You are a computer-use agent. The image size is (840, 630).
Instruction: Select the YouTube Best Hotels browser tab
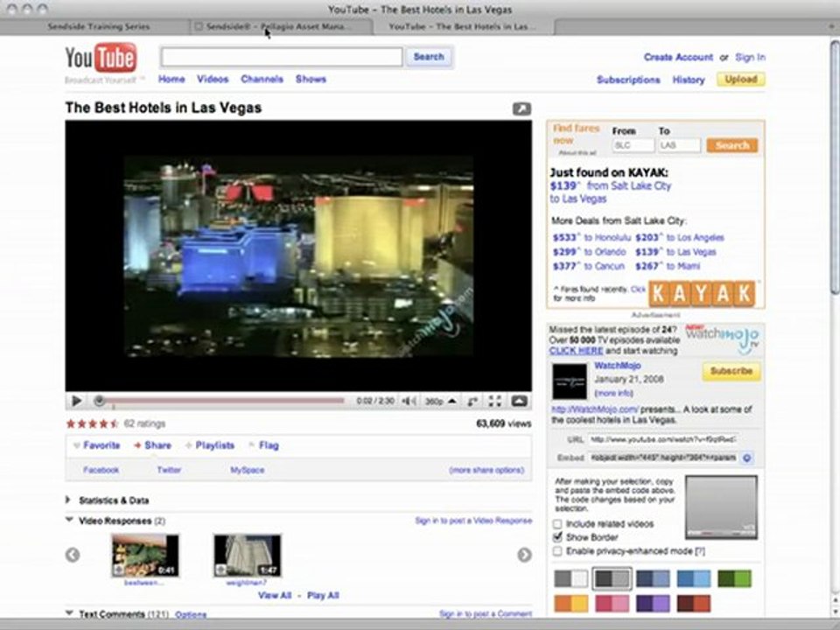(x=463, y=26)
